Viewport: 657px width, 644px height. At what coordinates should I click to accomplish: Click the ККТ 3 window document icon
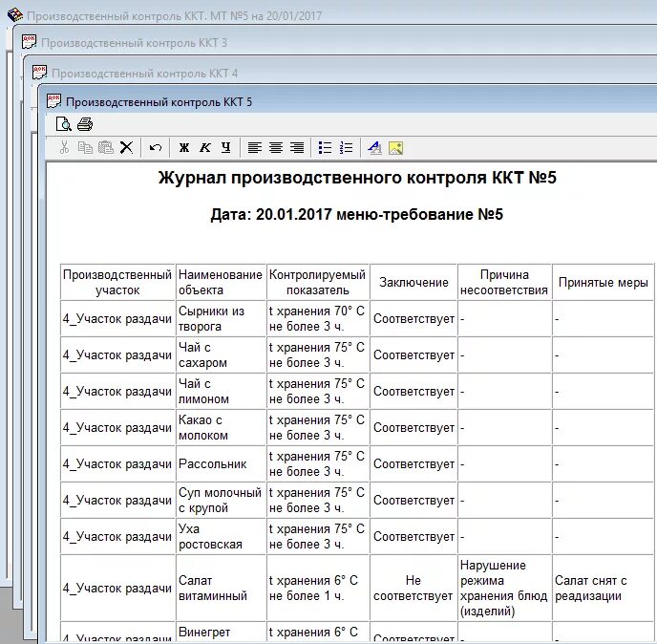tap(29, 42)
